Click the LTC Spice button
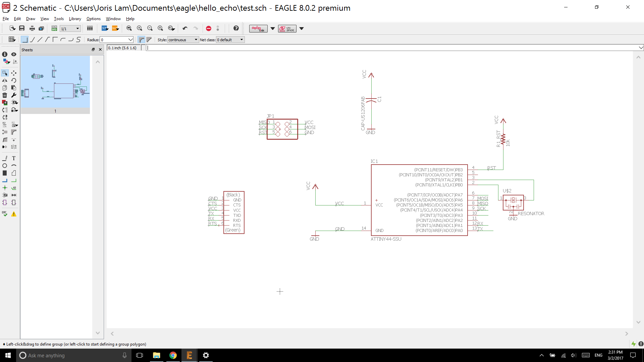 pyautogui.click(x=287, y=28)
